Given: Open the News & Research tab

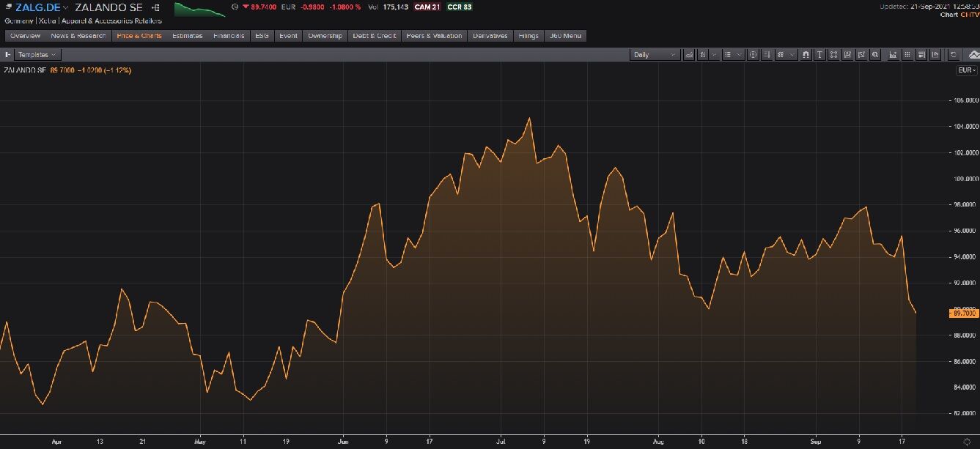Looking at the screenshot, I should tap(78, 36).
